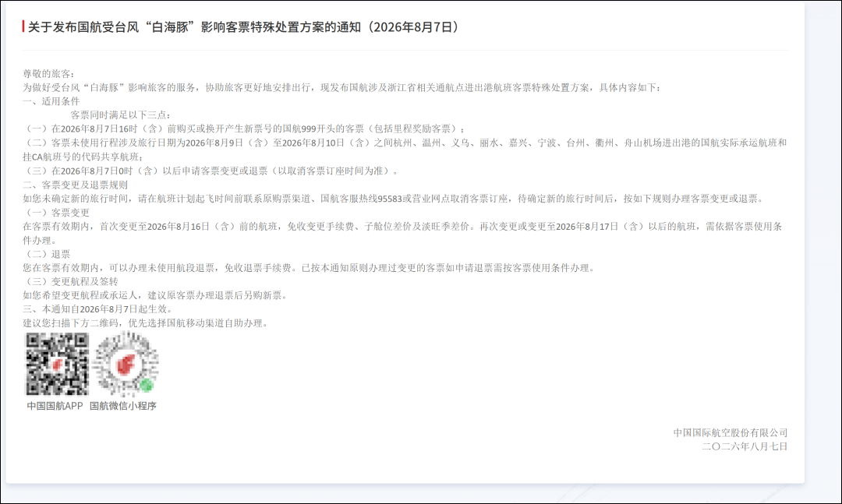
Task: Click the greeting 尊敬的旅客：
Action: click(49, 73)
